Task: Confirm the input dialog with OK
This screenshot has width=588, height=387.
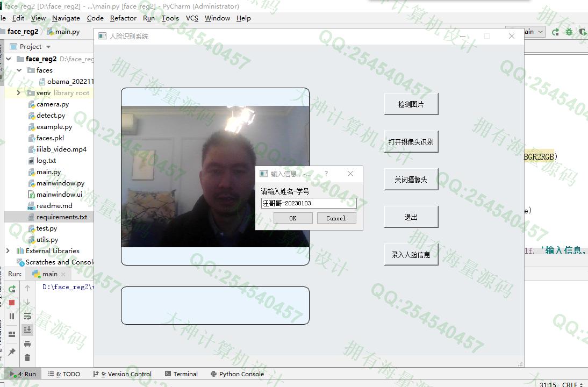Action: coord(293,218)
